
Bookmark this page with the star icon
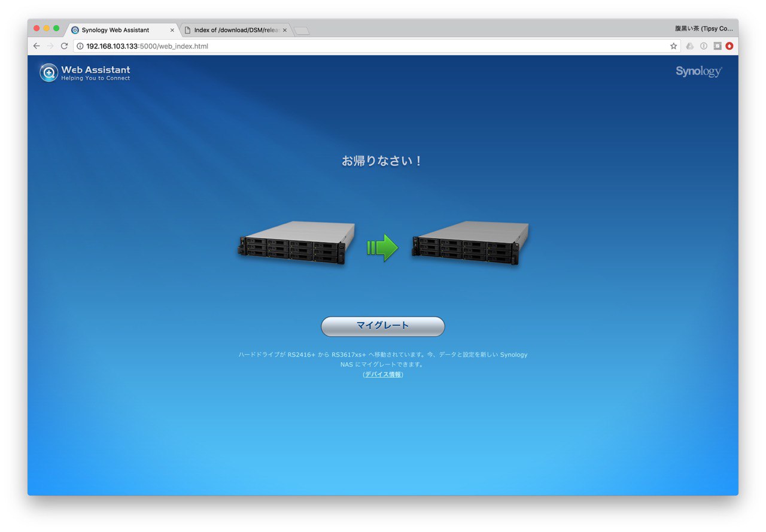click(673, 46)
